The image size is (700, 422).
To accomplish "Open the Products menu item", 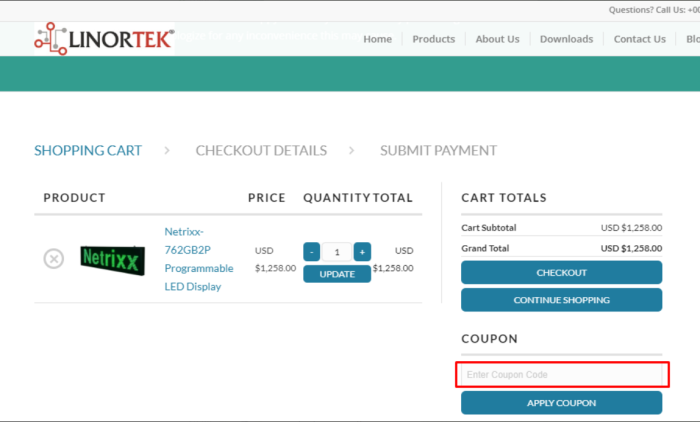I will [433, 39].
